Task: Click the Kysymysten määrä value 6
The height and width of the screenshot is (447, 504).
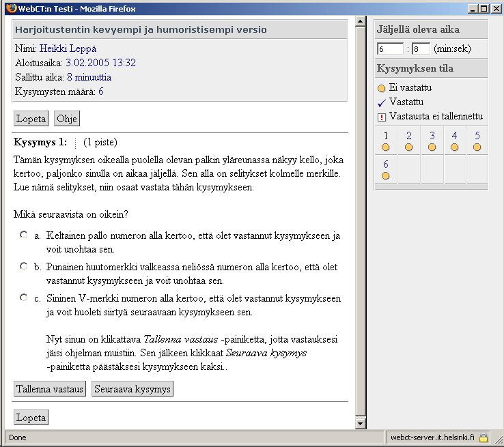Action: 101,91
